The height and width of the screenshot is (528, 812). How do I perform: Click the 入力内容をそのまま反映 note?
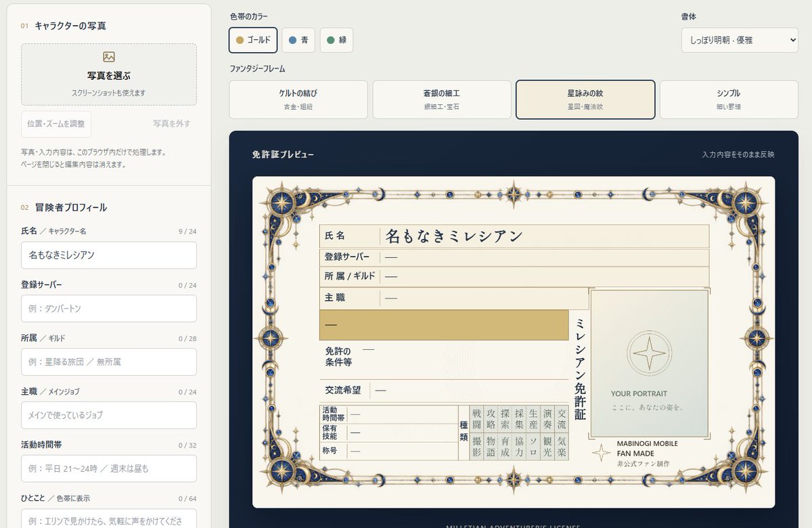point(738,155)
